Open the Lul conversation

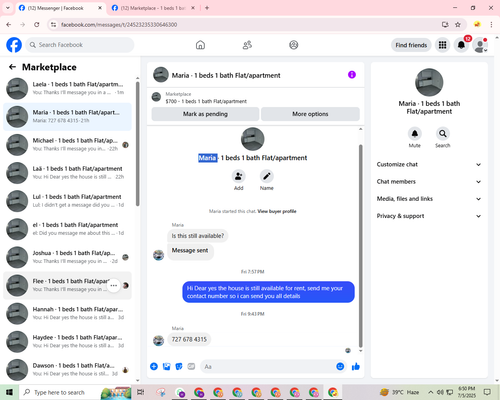pyautogui.click(x=68, y=201)
